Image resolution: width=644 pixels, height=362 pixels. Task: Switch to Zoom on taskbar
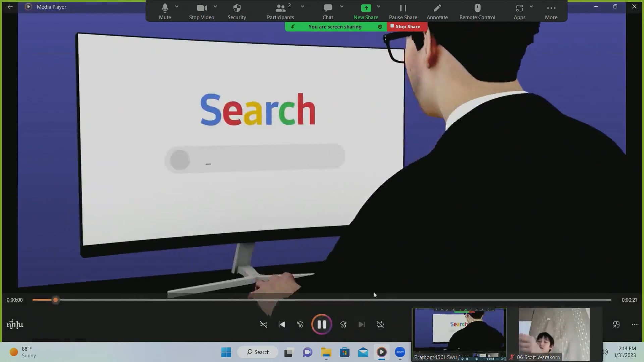(x=400, y=352)
